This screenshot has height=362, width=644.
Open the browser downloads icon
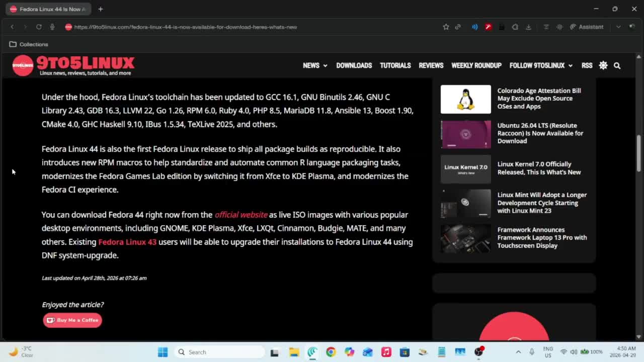[x=528, y=27]
